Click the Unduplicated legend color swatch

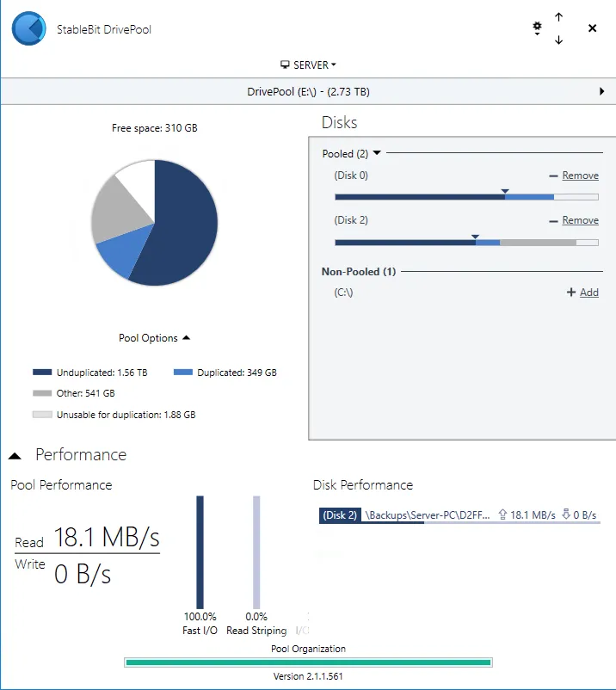tap(42, 373)
